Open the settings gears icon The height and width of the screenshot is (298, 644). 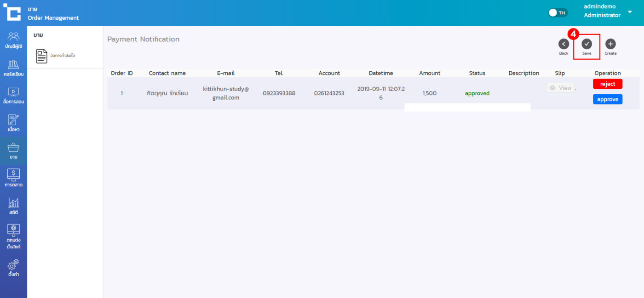pyautogui.click(x=13, y=265)
